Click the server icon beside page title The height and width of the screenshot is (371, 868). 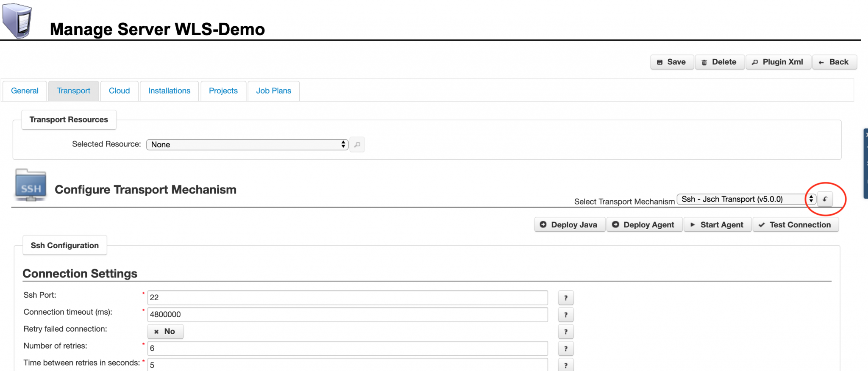[x=17, y=20]
